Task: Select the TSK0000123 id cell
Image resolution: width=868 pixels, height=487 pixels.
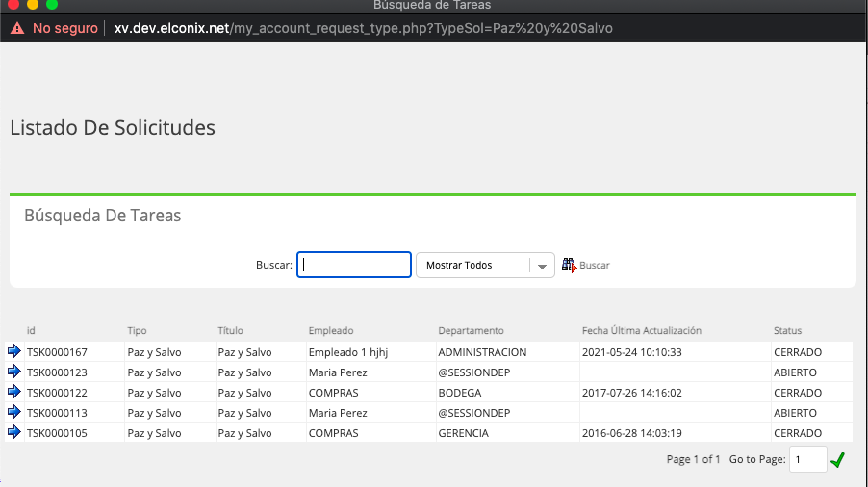Action: tap(57, 372)
